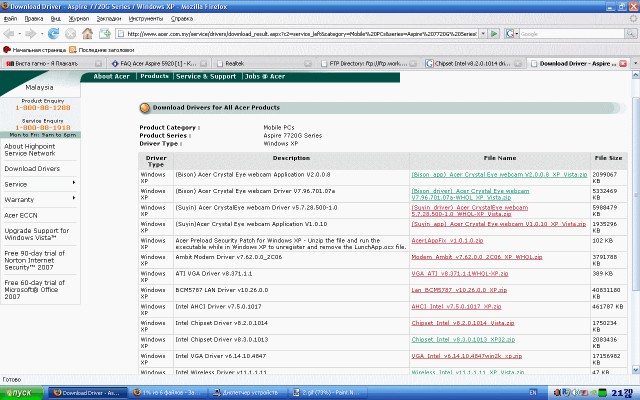Download Modem Ambit v7.62.0.0 zip file
The width and height of the screenshot is (640, 400).
477,257
